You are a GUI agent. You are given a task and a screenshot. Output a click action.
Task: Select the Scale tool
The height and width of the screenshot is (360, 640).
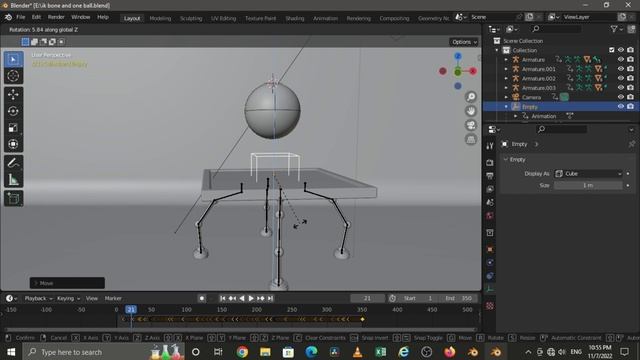tap(13, 128)
